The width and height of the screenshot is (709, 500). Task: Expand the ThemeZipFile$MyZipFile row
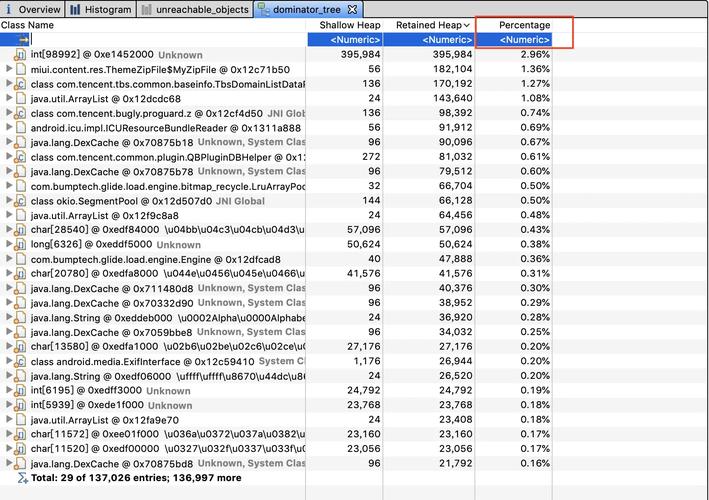point(9,69)
